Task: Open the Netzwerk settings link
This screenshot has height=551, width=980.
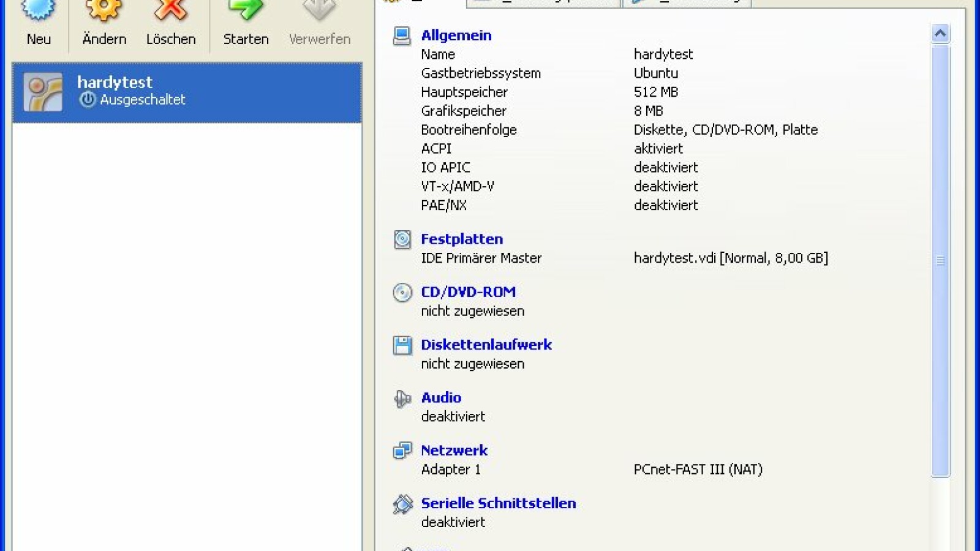Action: (454, 451)
